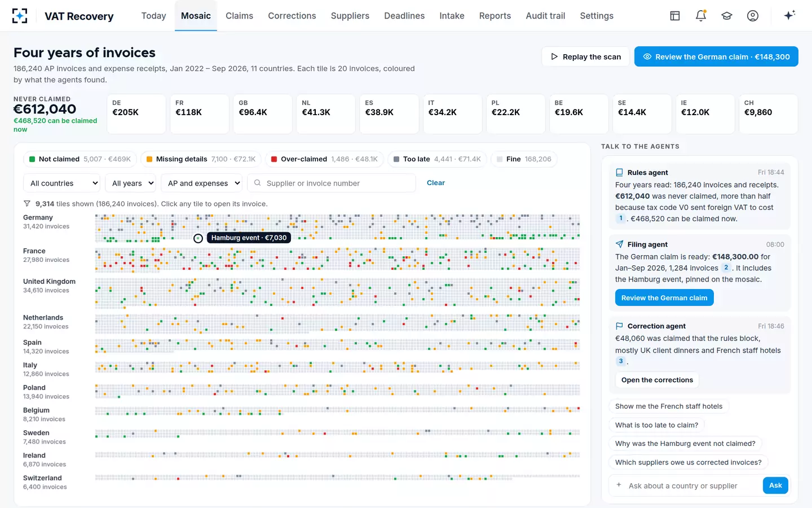Image resolution: width=812 pixels, height=508 pixels.
Task: Open the Corrections tab
Action: [292, 16]
